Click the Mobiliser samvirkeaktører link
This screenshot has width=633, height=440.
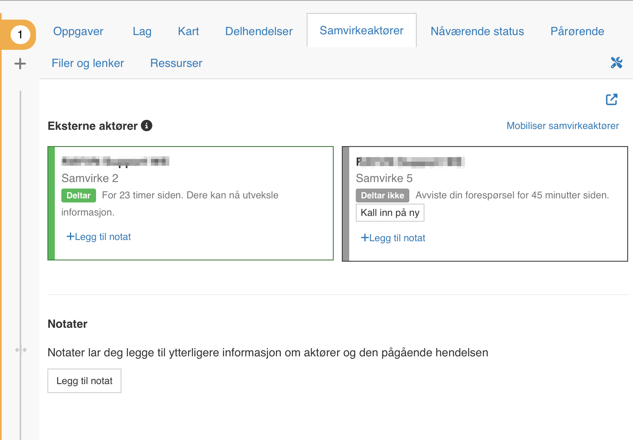[562, 126]
